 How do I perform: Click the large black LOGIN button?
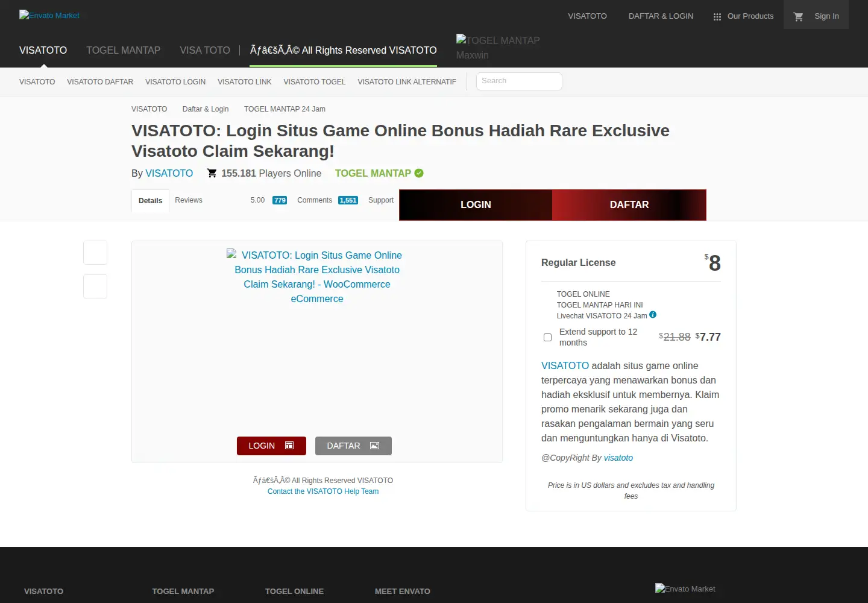point(476,205)
